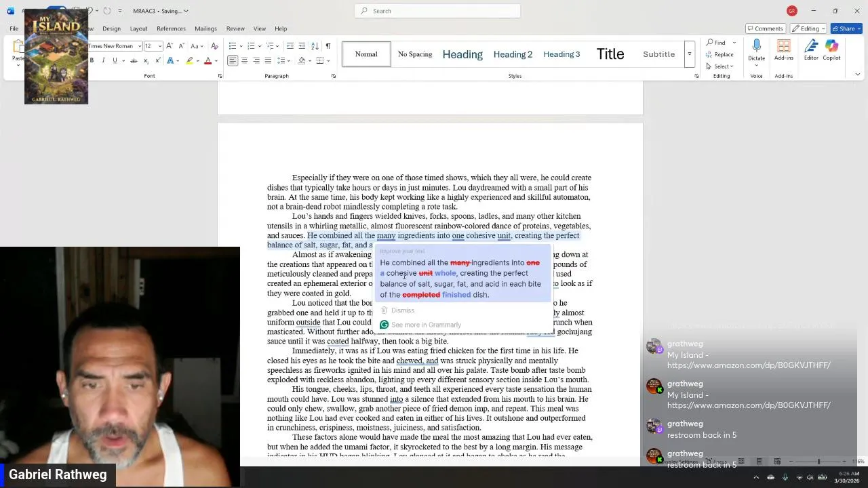This screenshot has width=868, height=488.
Task: Switch to the Review tab
Action: pos(235,28)
